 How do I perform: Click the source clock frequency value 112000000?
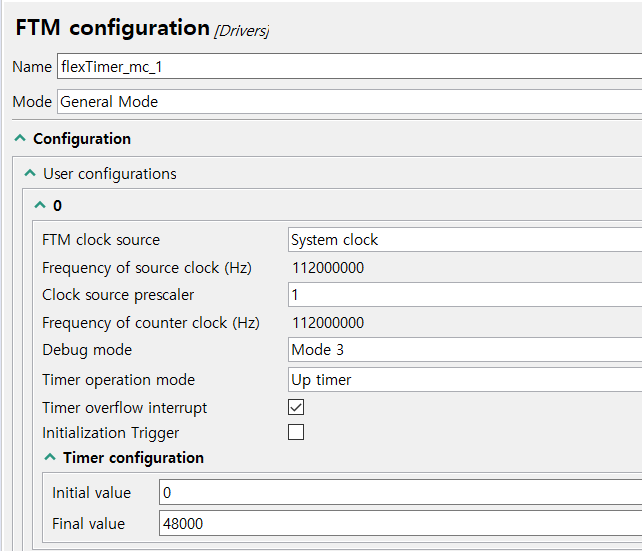click(x=328, y=268)
